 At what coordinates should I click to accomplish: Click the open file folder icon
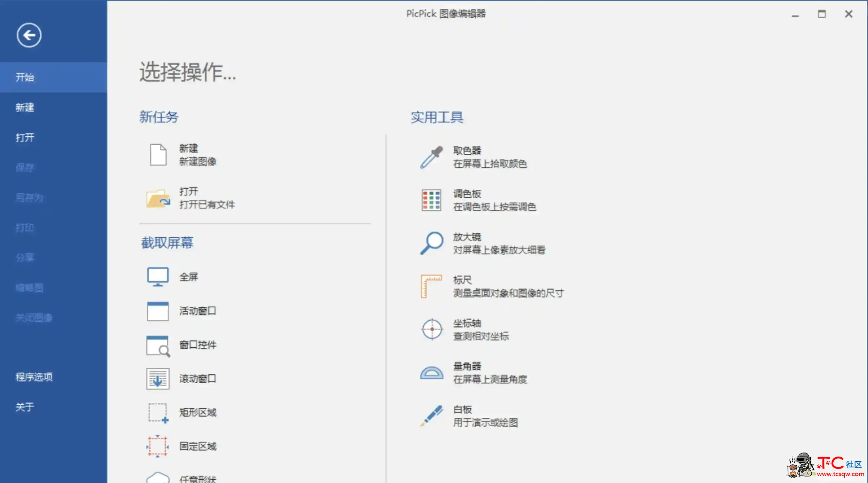[x=158, y=198]
